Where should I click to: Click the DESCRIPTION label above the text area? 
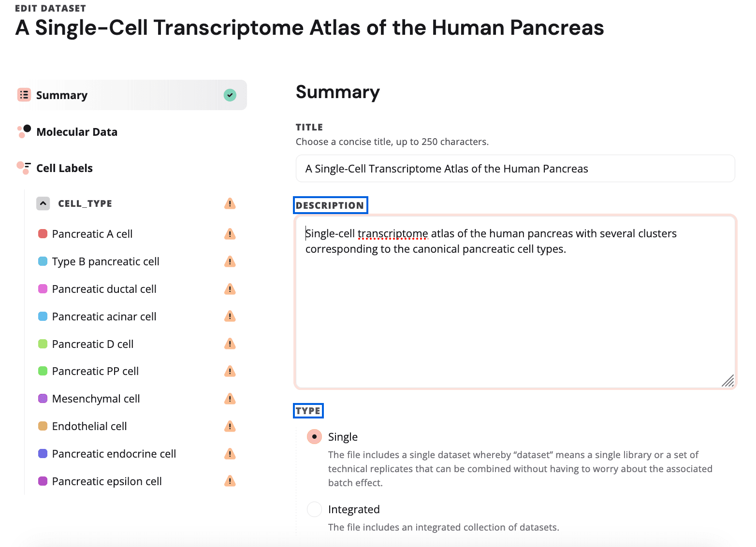click(x=331, y=205)
